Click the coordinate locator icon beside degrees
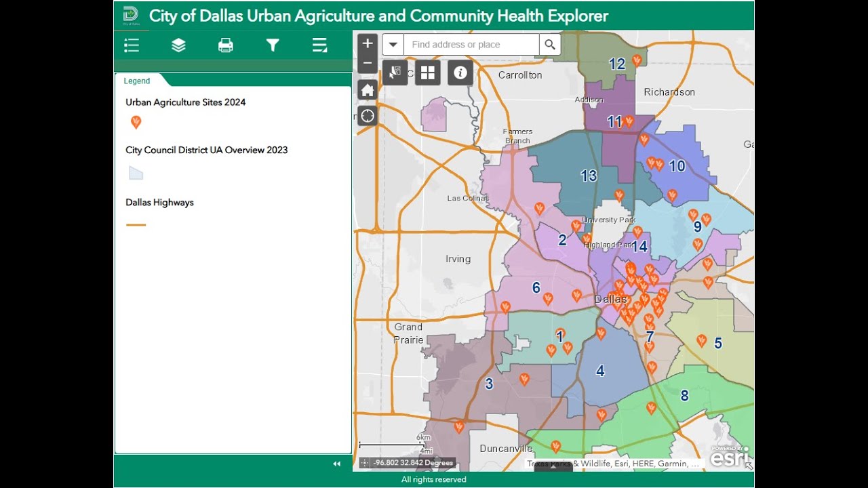The height and width of the screenshot is (488, 868). tap(365, 463)
